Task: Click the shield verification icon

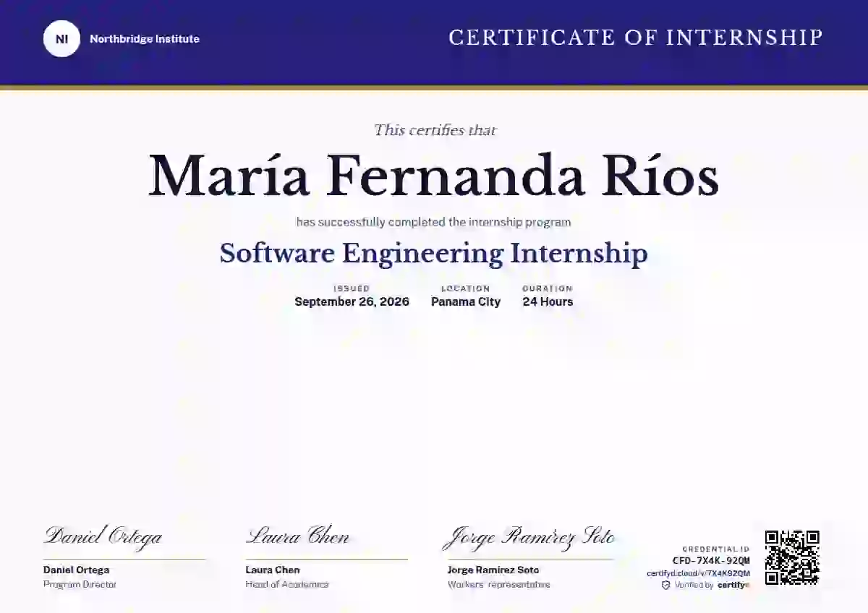Action: click(665, 585)
